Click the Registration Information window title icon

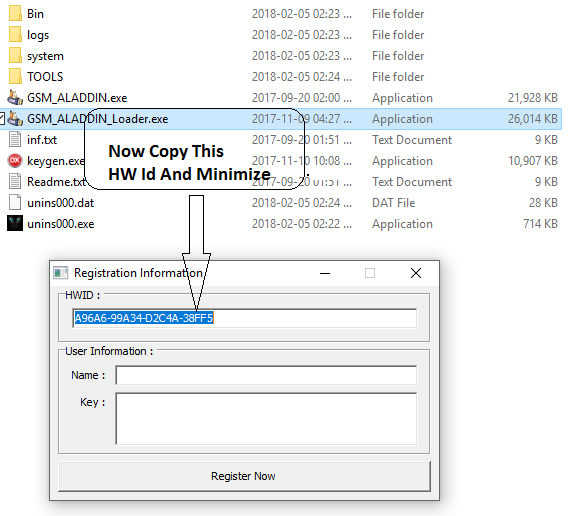click(x=61, y=273)
